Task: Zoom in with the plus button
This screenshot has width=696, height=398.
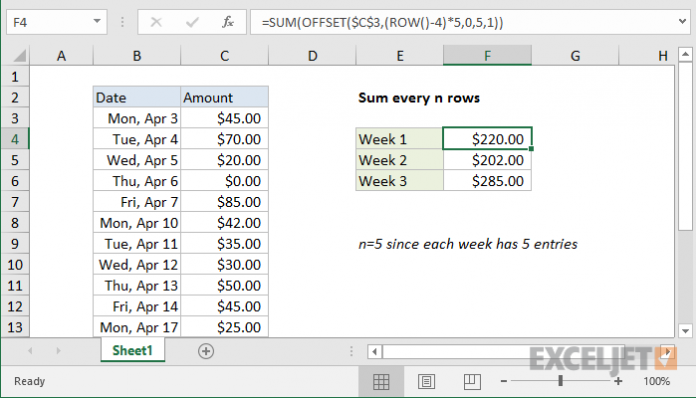Action: coord(618,381)
